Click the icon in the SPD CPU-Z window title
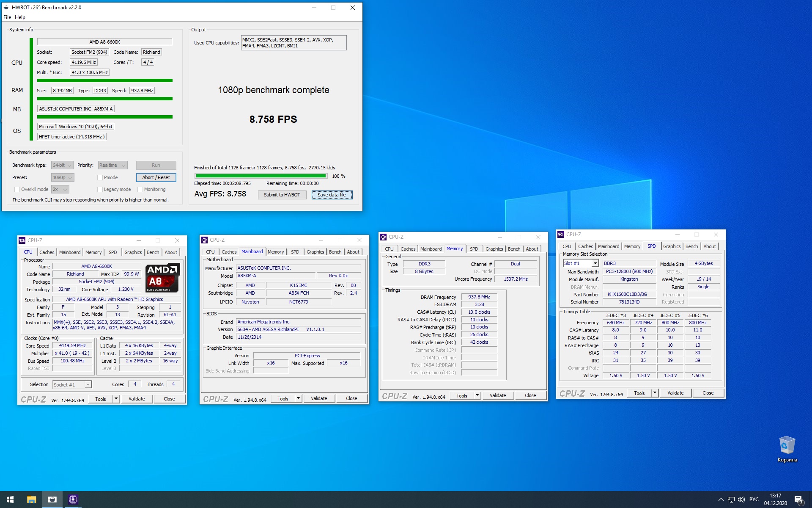The height and width of the screenshot is (508, 812). click(561, 234)
